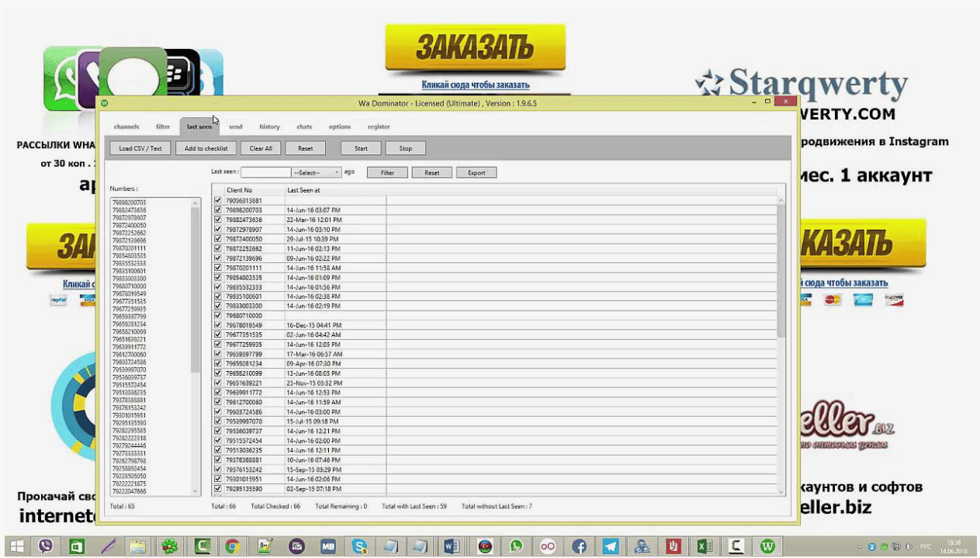Click the Total without Last Seen : 7 text
This screenshot has width=980, height=558.
click(497, 507)
